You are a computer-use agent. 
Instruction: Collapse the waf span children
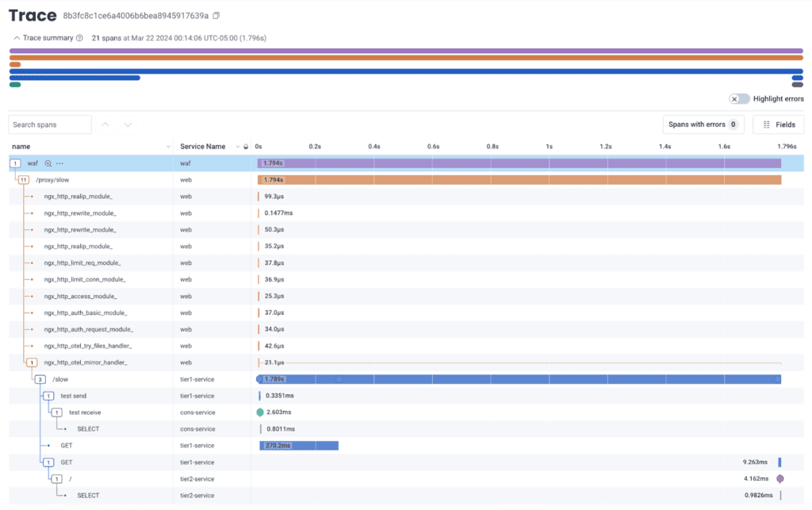tap(16, 163)
